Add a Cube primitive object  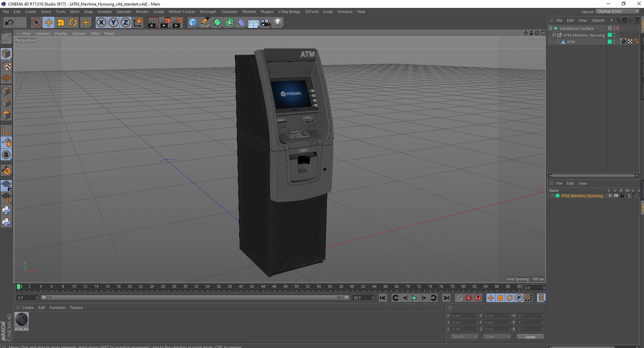(x=193, y=22)
